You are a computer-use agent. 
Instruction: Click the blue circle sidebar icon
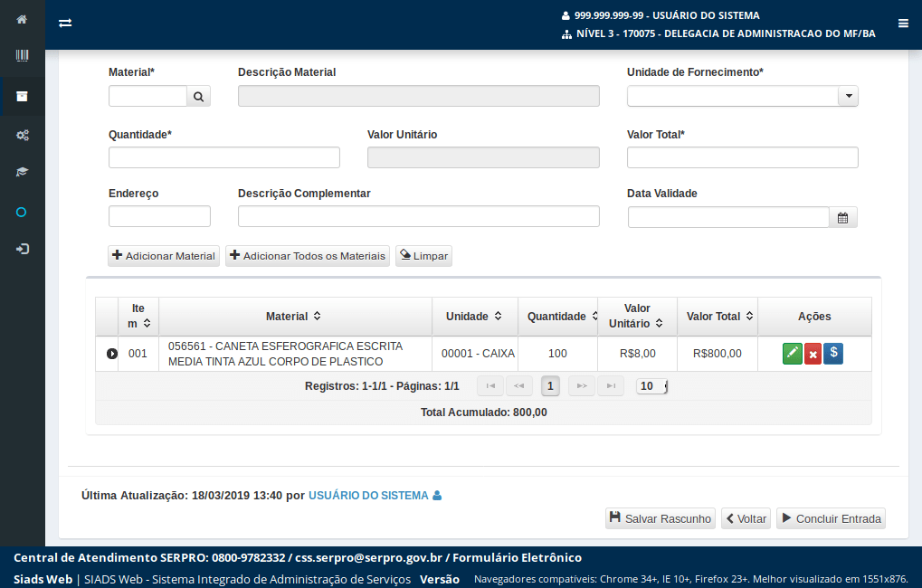pyautogui.click(x=21, y=213)
